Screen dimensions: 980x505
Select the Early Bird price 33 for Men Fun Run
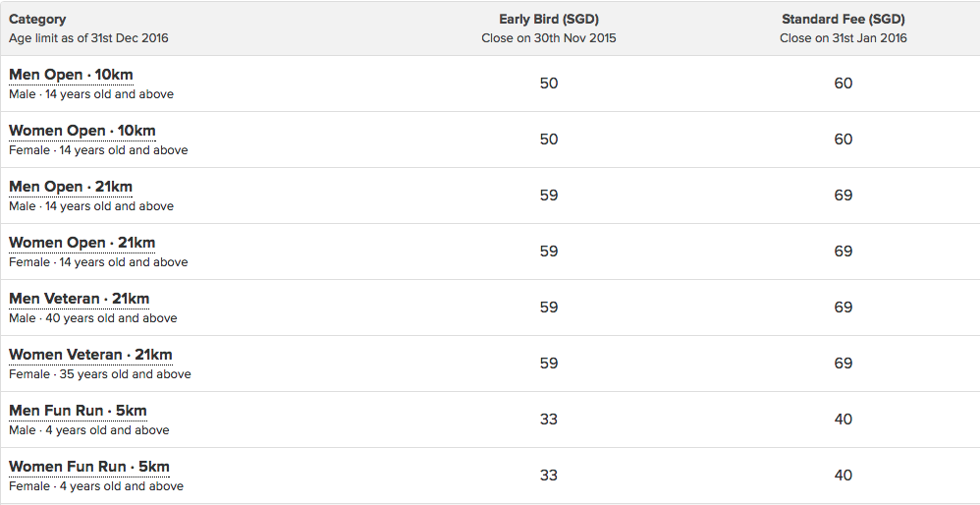(x=548, y=420)
